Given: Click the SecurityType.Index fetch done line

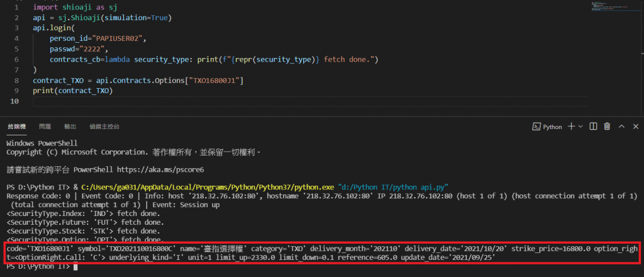Looking at the screenshot, I should (84, 213).
